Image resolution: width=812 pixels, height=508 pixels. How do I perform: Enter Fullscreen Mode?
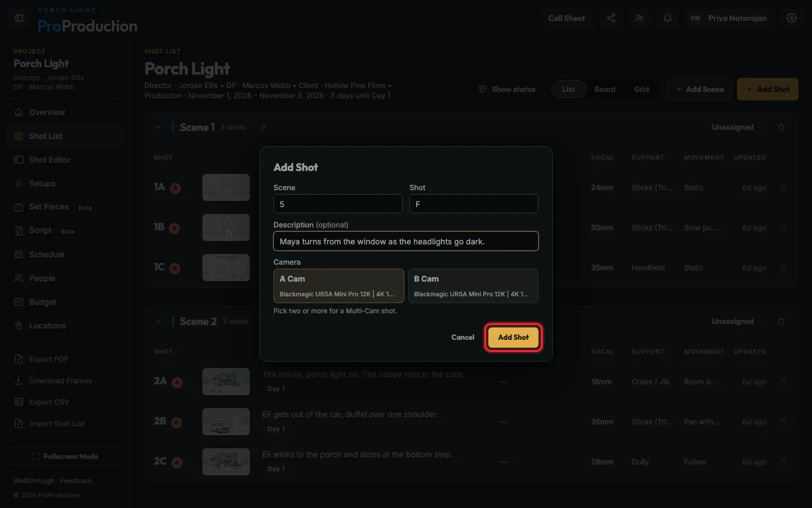pyautogui.click(x=65, y=456)
